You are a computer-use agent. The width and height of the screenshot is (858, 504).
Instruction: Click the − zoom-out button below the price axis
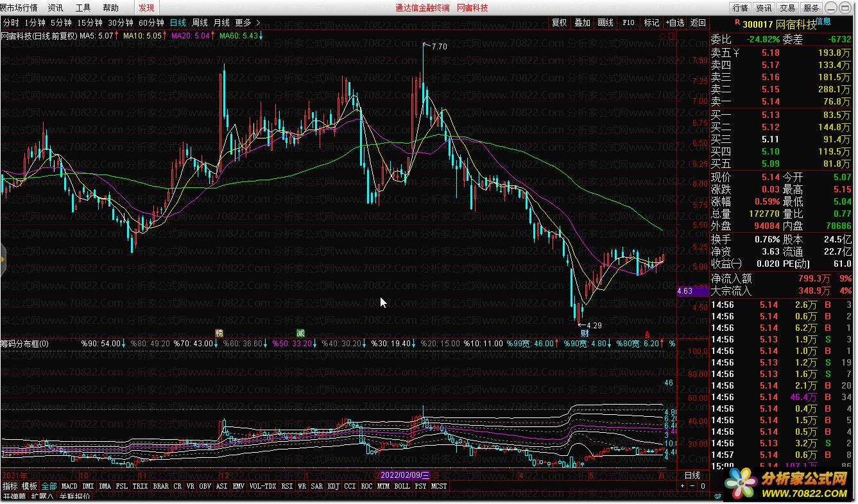pyautogui.click(x=692, y=486)
